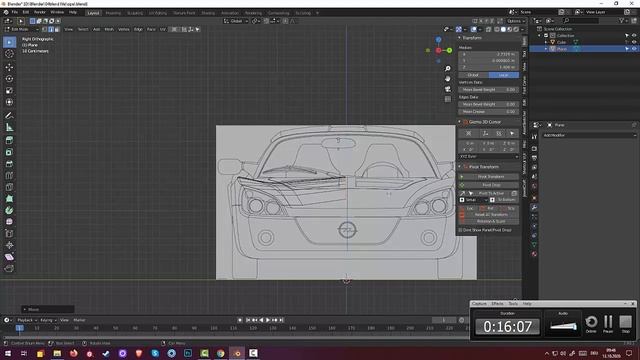640x360 pixels.
Task: Open the Options dropdown in viewport header
Action: tap(516, 21)
